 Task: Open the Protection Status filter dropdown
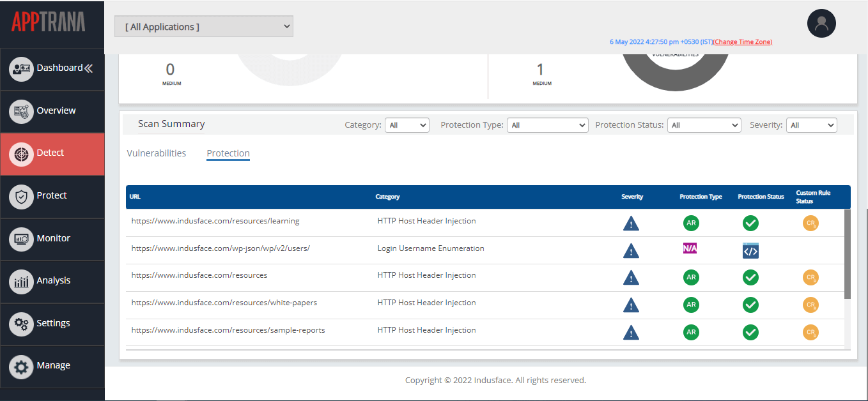tap(704, 125)
